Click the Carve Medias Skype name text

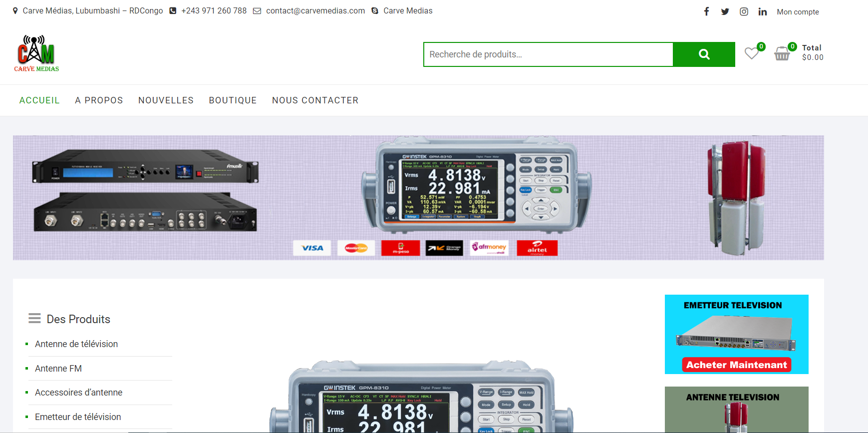408,11
